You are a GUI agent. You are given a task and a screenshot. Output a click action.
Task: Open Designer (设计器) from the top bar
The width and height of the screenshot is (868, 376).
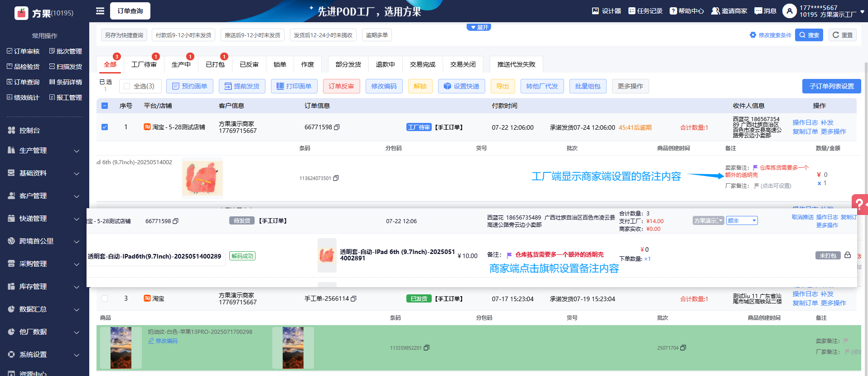[x=595, y=11]
